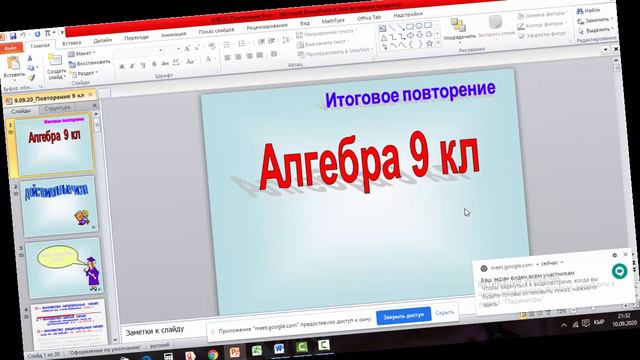Increase font size with the larger A icon

pyautogui.click(x=187, y=49)
